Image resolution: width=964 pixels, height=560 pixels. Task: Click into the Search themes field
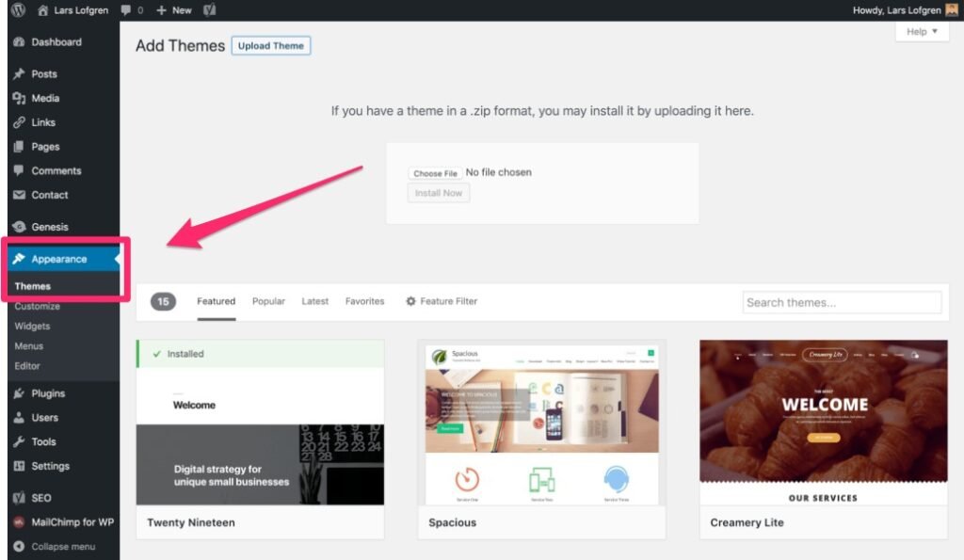click(x=842, y=302)
